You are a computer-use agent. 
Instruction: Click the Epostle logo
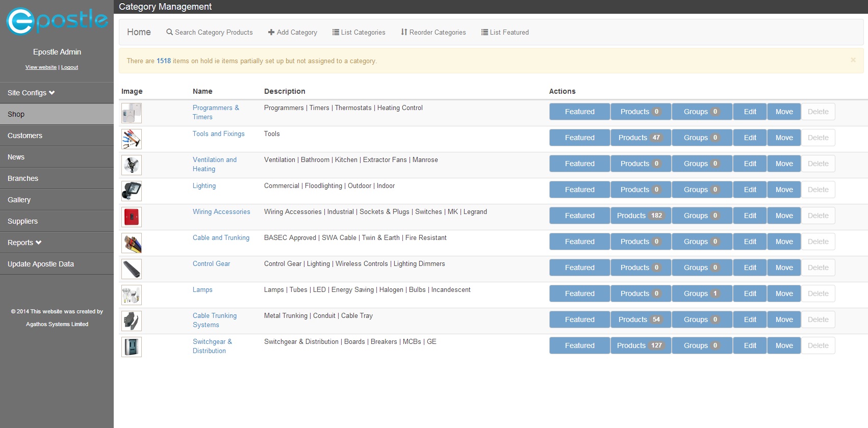pyautogui.click(x=57, y=21)
